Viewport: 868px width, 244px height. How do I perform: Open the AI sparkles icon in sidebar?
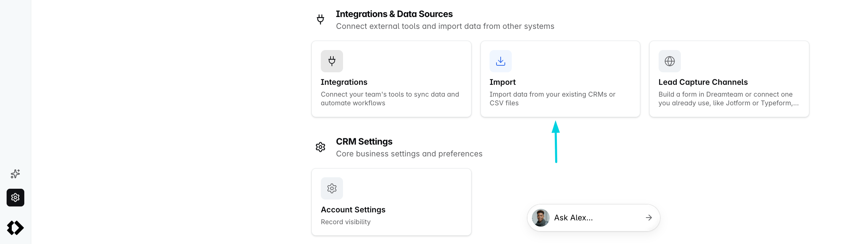15,174
